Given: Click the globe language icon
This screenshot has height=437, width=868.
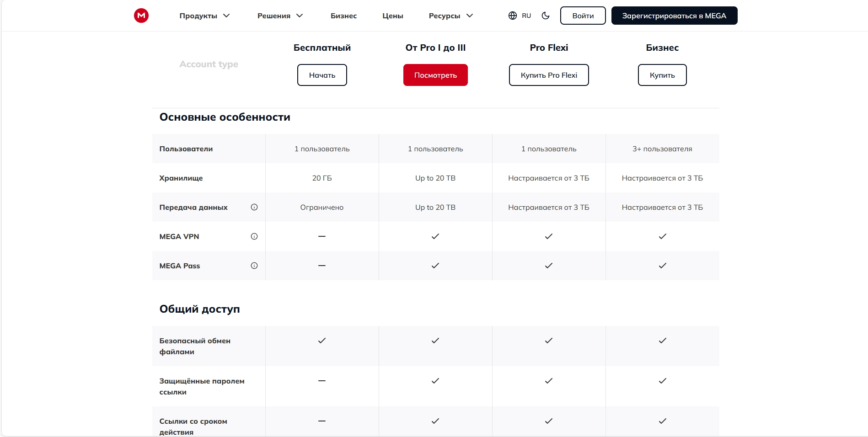Looking at the screenshot, I should pos(512,16).
